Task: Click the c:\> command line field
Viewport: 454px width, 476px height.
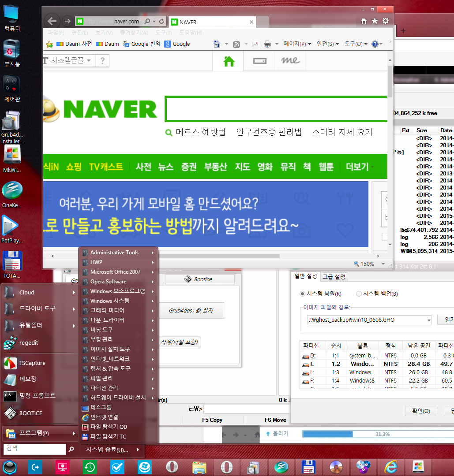Action: coord(246,409)
